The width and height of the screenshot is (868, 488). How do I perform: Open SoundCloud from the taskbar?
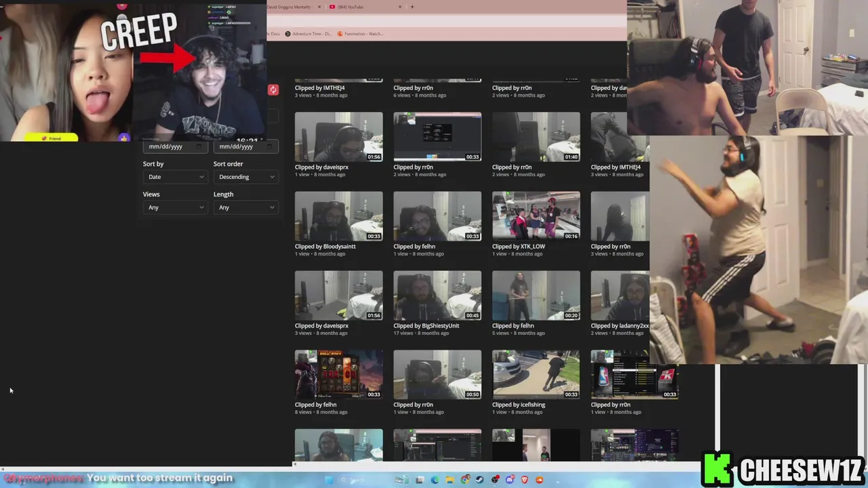pos(540,480)
